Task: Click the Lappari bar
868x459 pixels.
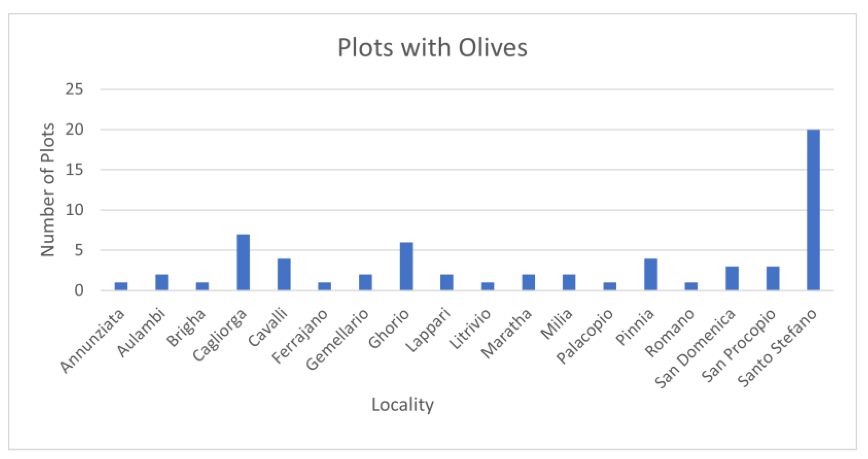Action: (447, 283)
